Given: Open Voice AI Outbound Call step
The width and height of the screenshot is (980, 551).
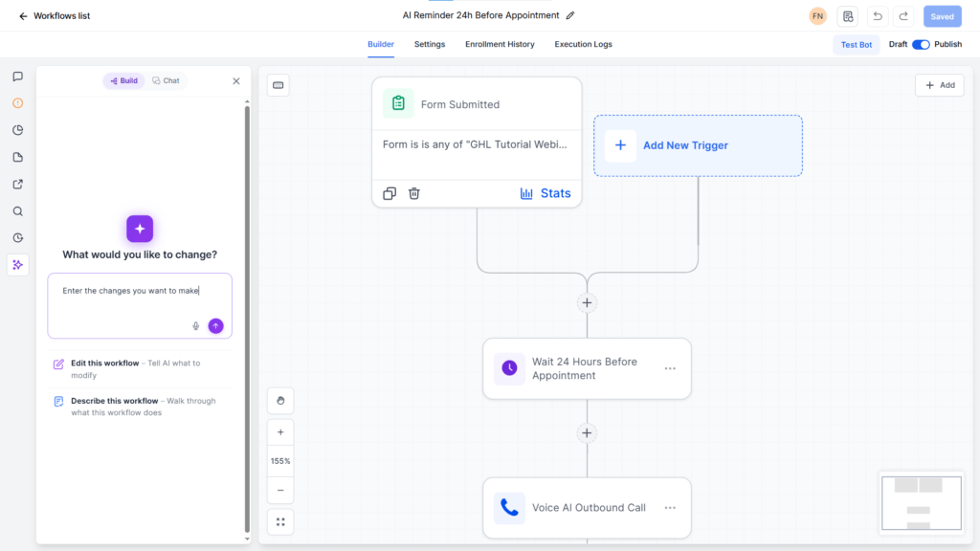Looking at the screenshot, I should tap(587, 508).
